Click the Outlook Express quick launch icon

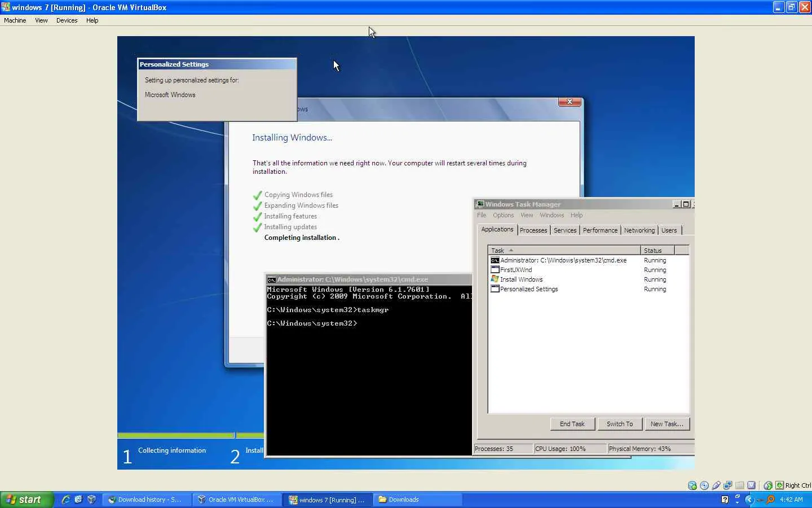pyautogui.click(x=78, y=500)
